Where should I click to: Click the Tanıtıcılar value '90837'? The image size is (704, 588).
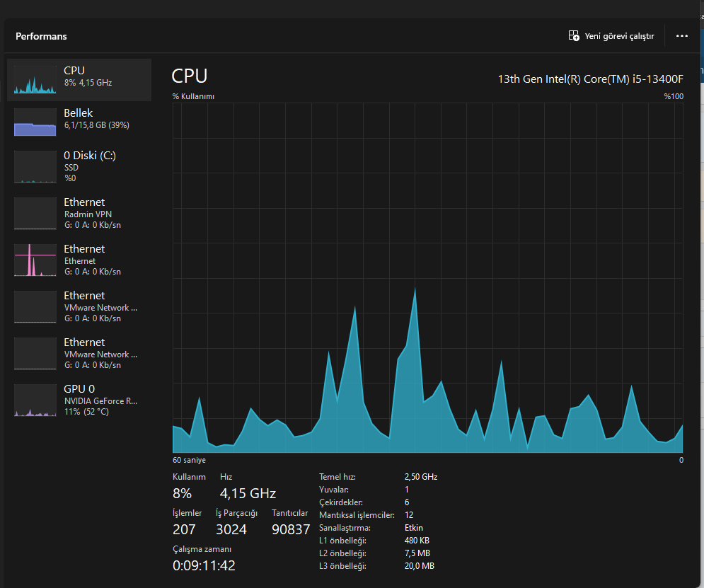291,529
